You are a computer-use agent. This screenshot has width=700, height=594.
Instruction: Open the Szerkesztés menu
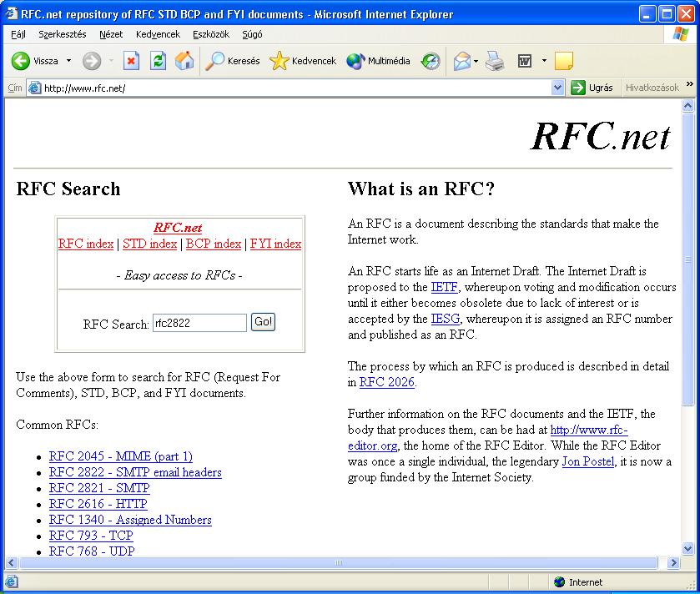tap(62, 34)
